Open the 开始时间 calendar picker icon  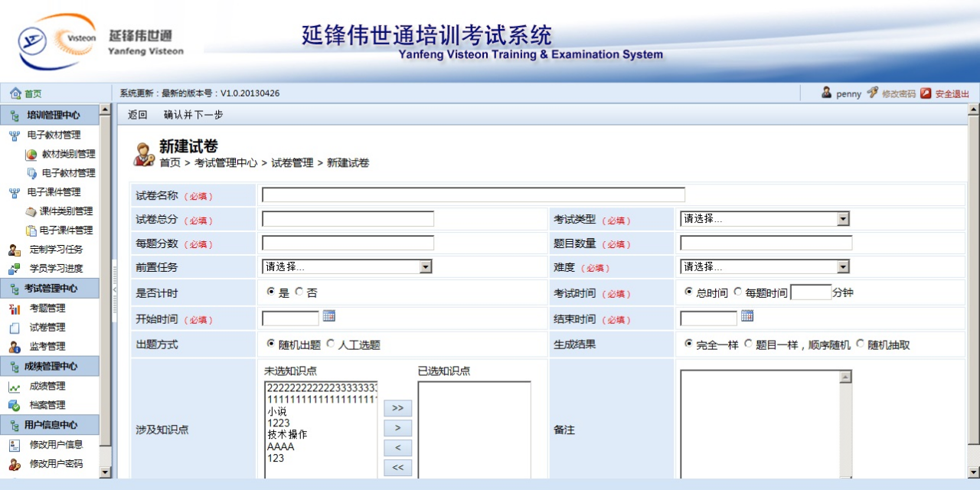coord(329,315)
